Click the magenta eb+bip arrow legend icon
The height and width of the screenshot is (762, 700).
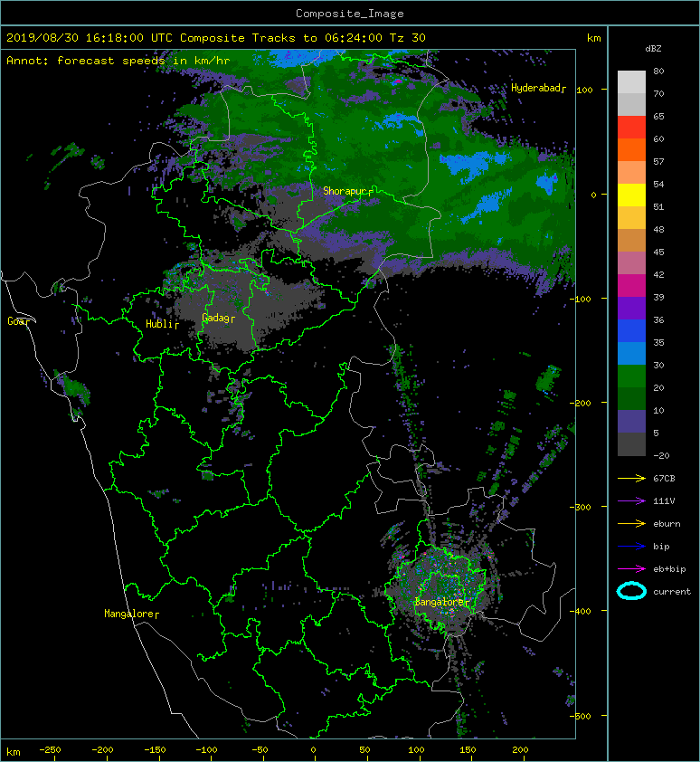[x=631, y=569]
